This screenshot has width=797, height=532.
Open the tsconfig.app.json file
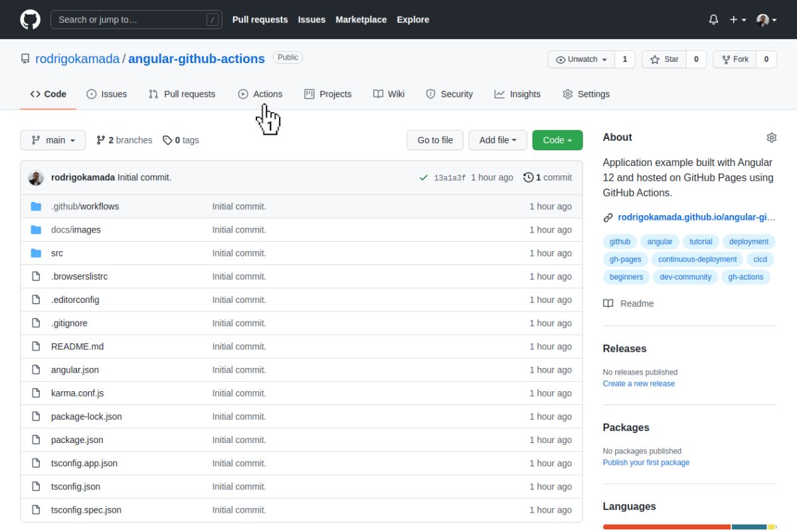point(84,463)
